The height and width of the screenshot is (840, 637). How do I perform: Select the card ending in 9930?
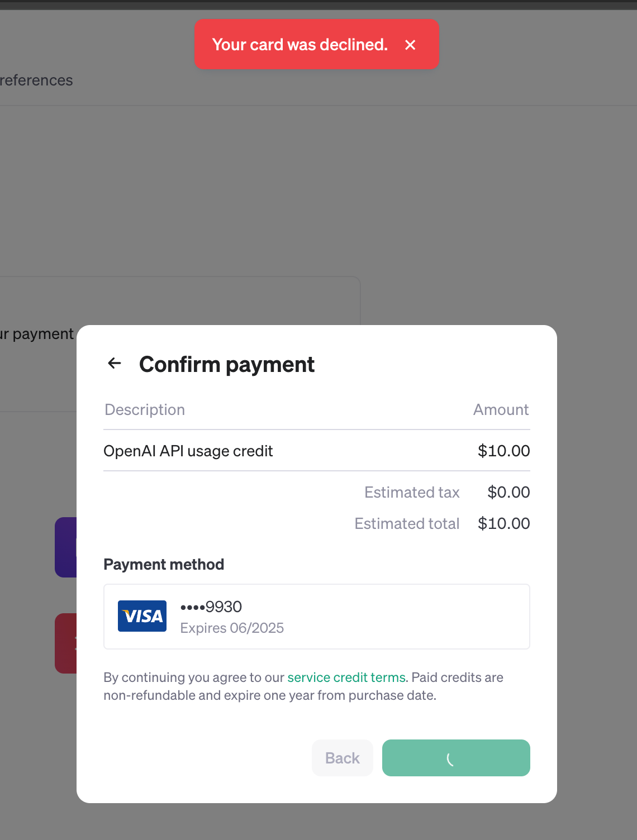tap(316, 617)
